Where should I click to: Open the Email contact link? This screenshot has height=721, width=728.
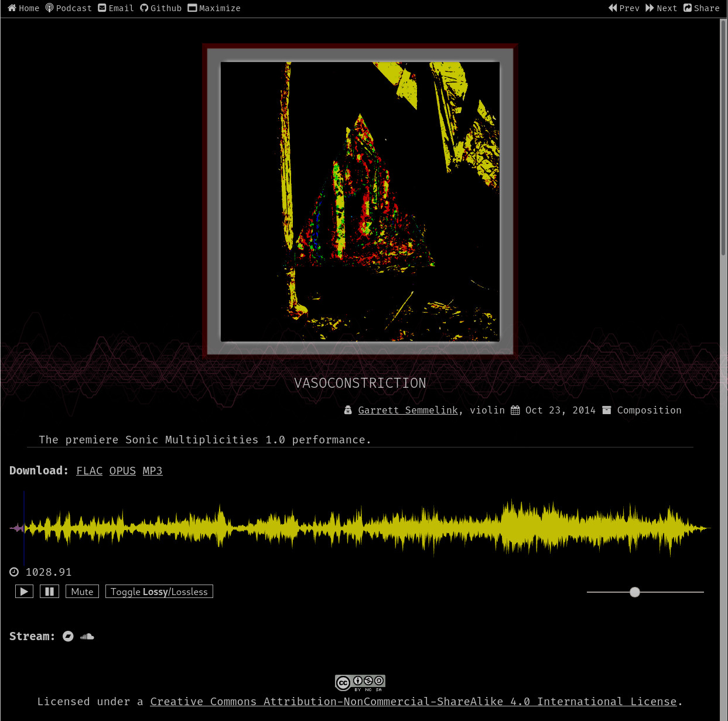click(x=116, y=8)
